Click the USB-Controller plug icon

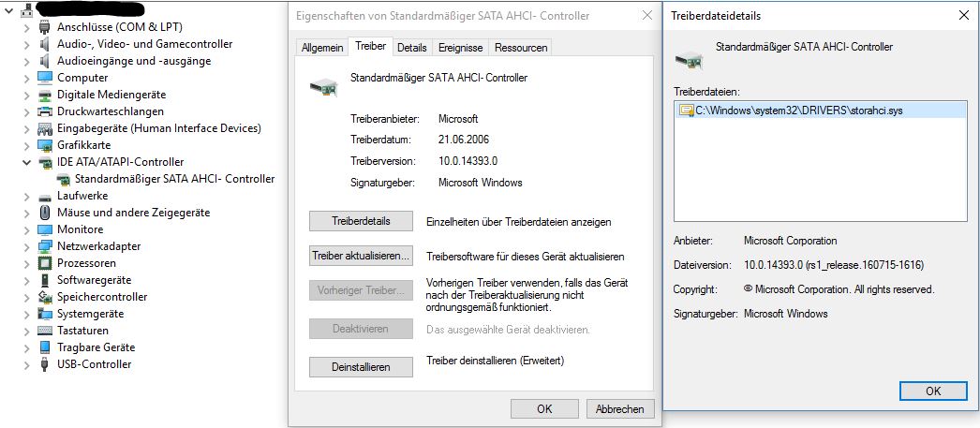44,364
